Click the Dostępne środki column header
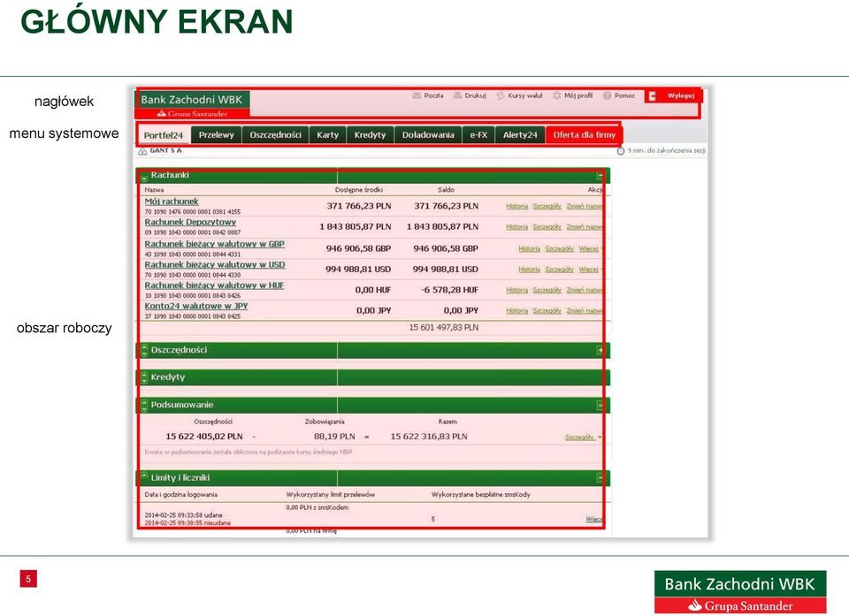Image resolution: width=849 pixels, height=616 pixels. [358, 190]
